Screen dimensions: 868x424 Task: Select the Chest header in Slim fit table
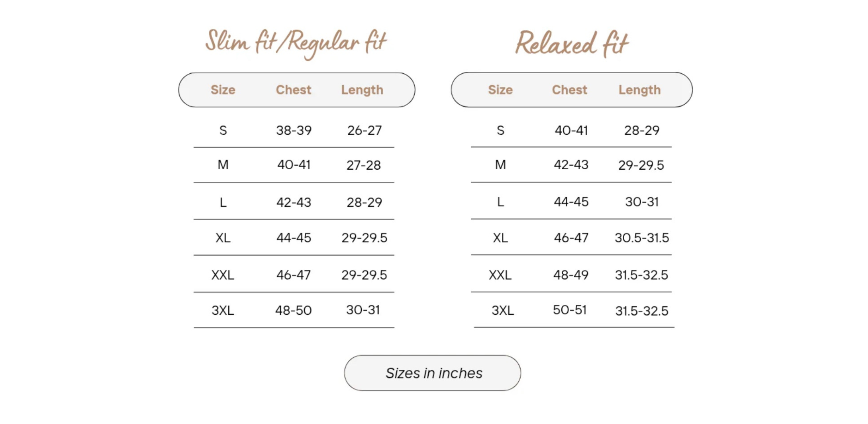pos(294,90)
